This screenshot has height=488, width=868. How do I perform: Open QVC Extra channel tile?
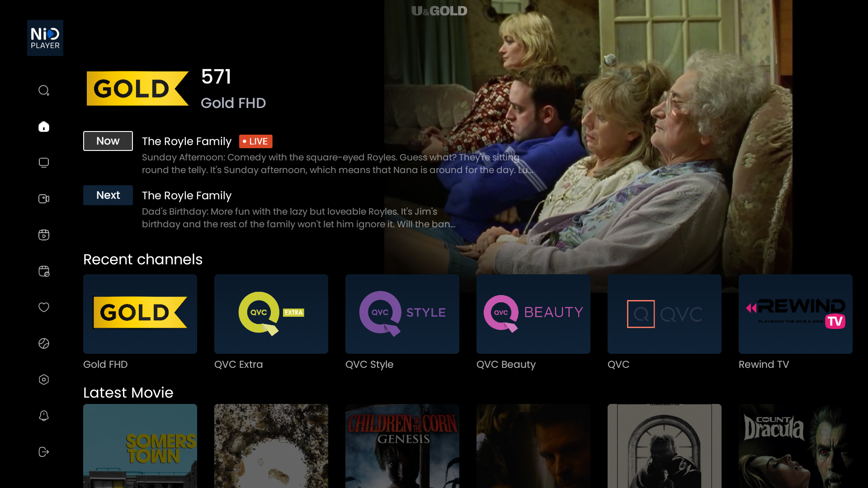coord(271,314)
